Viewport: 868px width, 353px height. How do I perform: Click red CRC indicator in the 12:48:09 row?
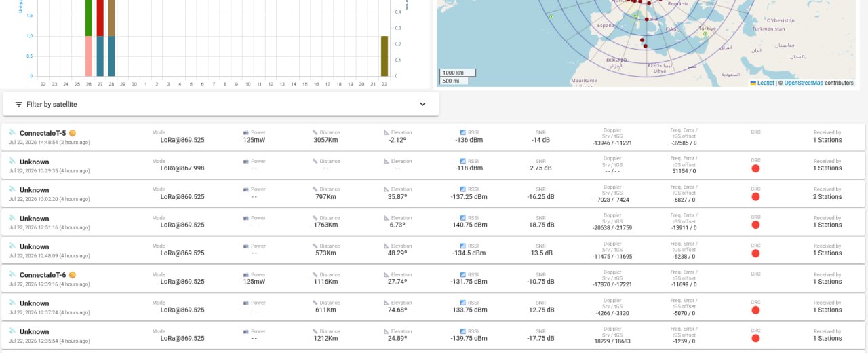coord(755,253)
